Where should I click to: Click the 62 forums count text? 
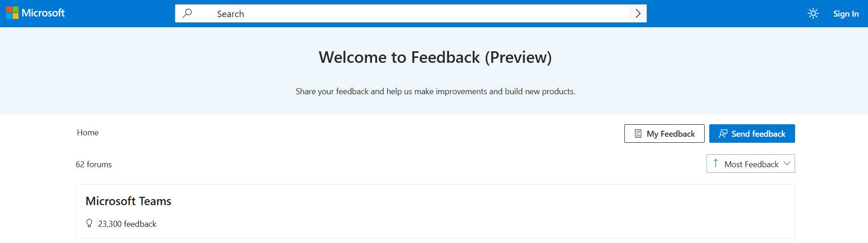point(94,164)
